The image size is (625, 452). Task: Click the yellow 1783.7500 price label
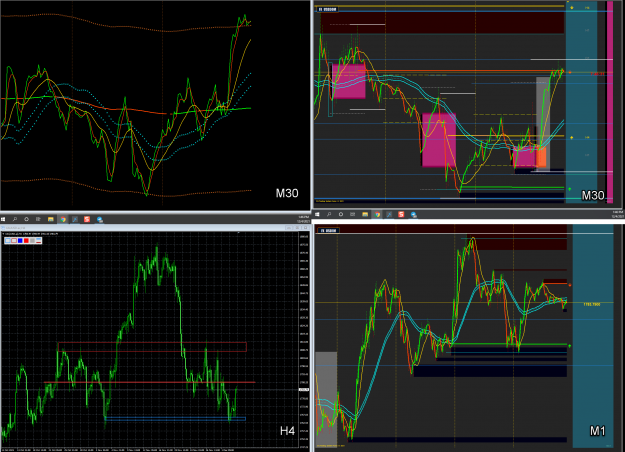pos(592,304)
